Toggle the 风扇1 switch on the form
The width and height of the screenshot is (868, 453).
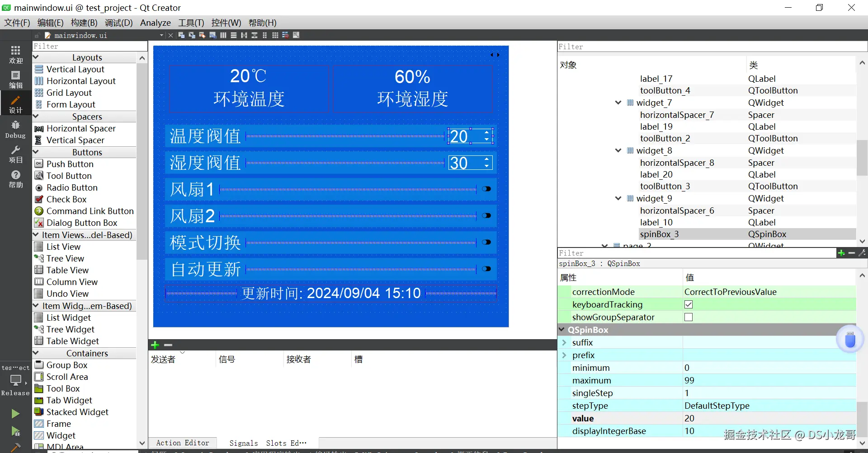coord(486,189)
